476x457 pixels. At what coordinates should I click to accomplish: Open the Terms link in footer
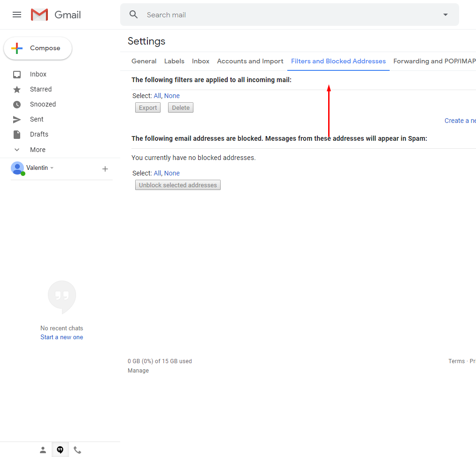(457, 361)
